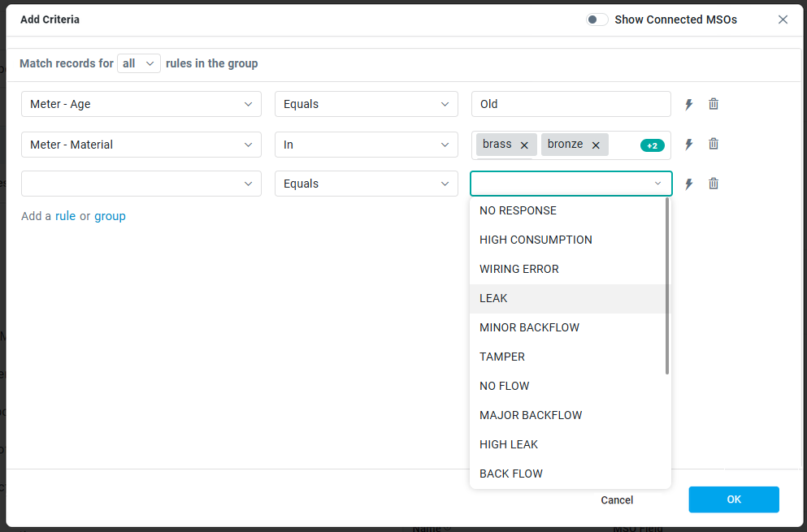The height and width of the screenshot is (532, 807).
Task: Click lightning bolt icon on the empty rule
Action: coord(688,184)
